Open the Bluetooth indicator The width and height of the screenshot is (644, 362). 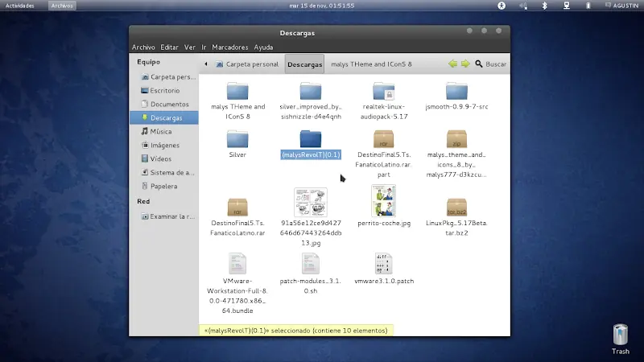[545, 6]
